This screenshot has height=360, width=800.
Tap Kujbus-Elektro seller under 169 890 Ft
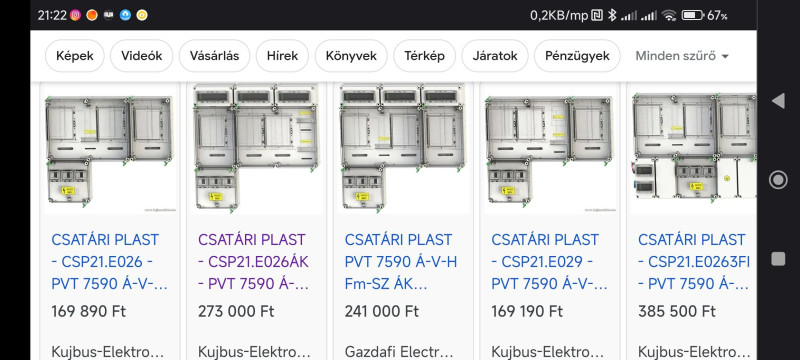point(108,351)
